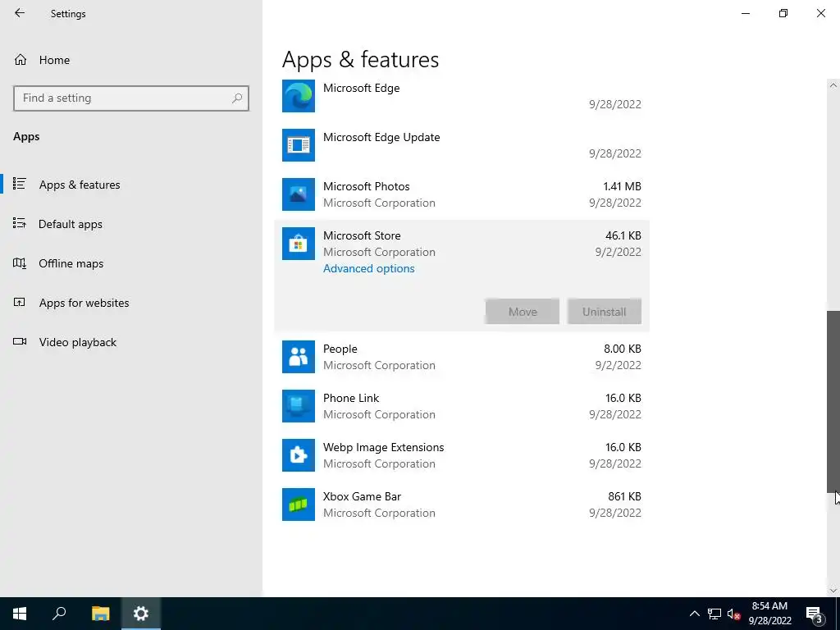Select the Microsoft Photos entry name

coord(367,186)
